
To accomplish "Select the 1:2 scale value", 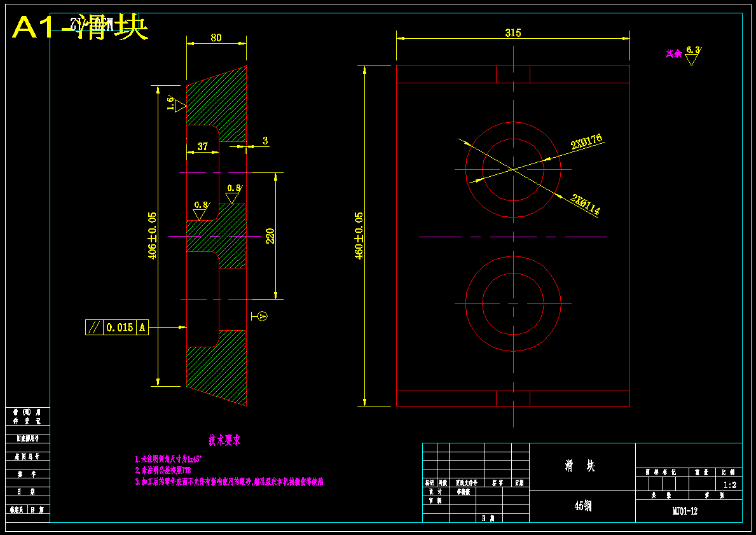I will 730,484.
